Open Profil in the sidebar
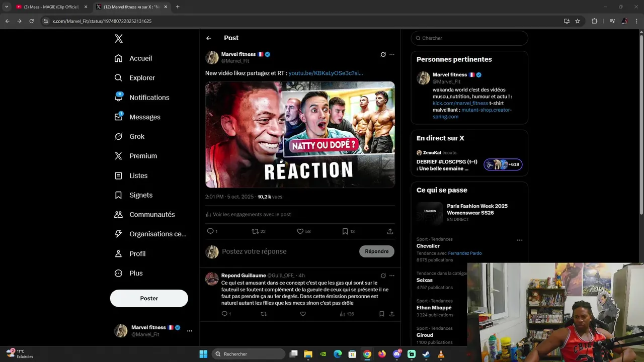644x362 pixels. click(130, 253)
